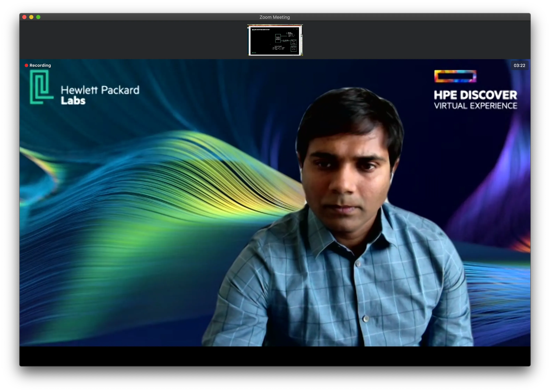Click the Recording text label
This screenshot has width=550, height=392.
coord(40,65)
